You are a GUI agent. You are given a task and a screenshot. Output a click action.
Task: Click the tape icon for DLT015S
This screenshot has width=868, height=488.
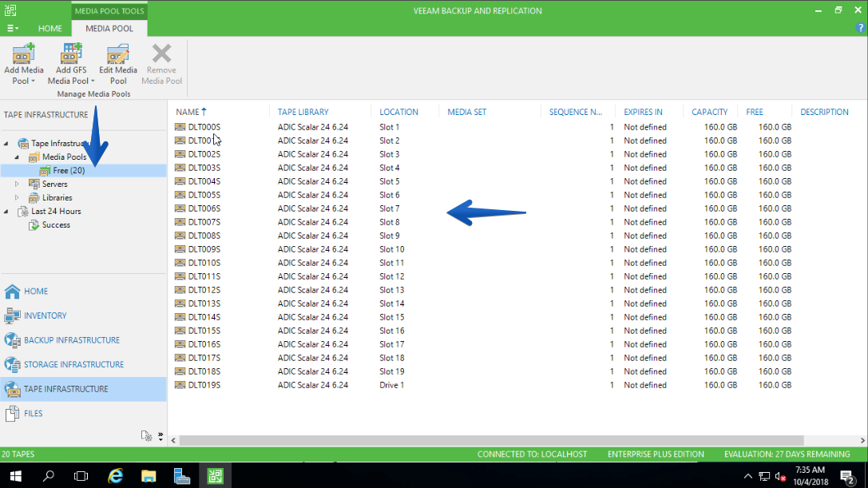click(x=180, y=331)
